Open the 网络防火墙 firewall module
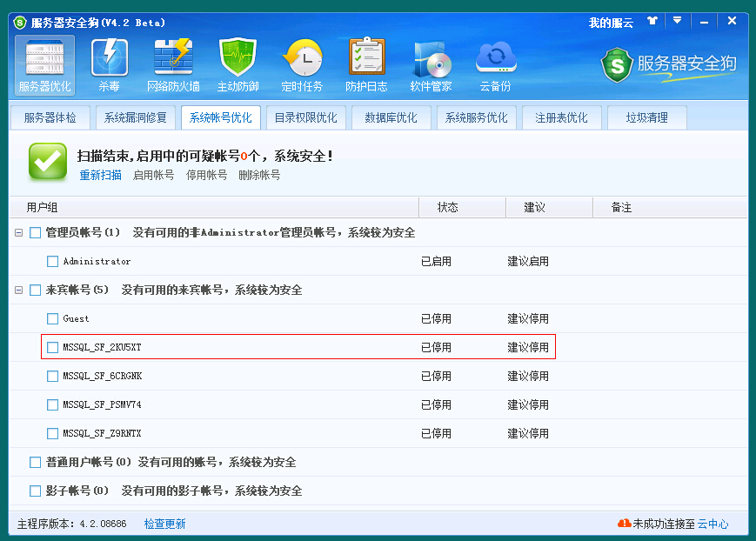The height and width of the screenshot is (541, 756). click(x=173, y=65)
